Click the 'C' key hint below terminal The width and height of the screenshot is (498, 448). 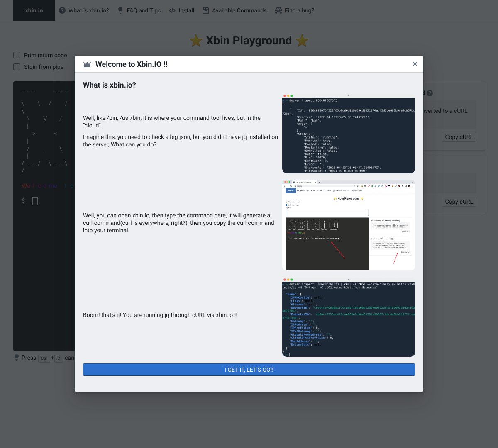(x=59, y=358)
